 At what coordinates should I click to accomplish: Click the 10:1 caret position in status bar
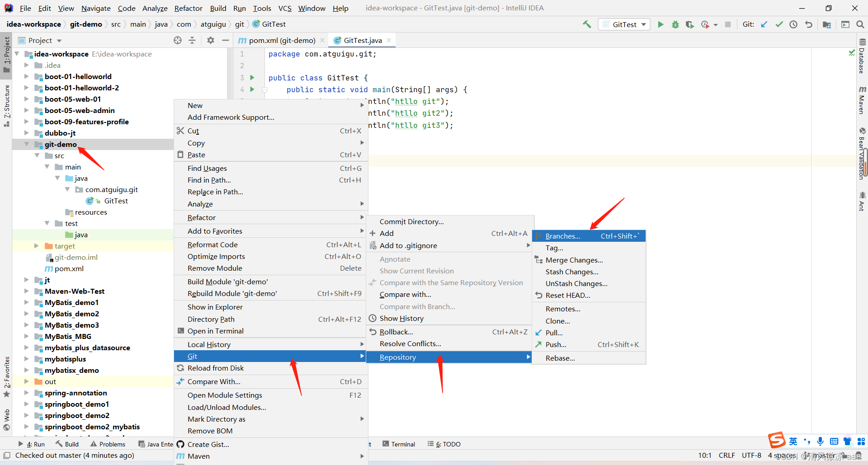pos(705,455)
